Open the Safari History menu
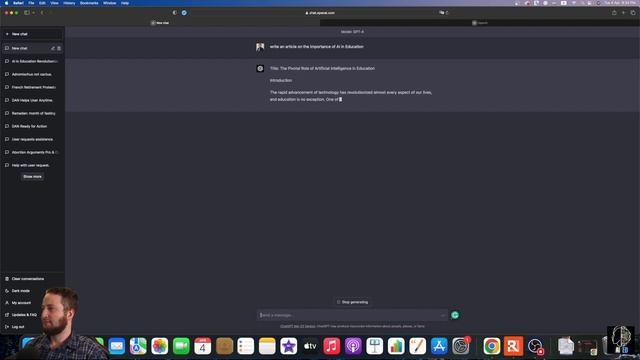Screen dimensions: 640x360 pyautogui.click(x=69, y=3)
